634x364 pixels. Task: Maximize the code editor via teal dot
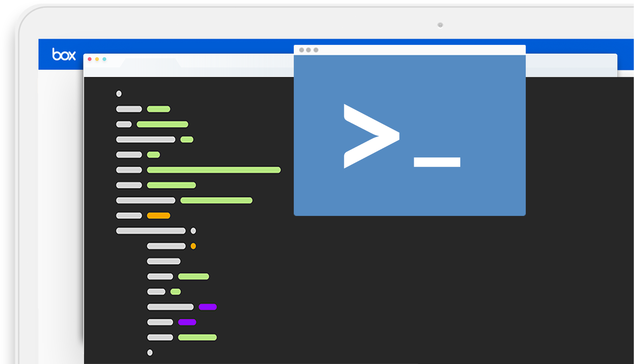pyautogui.click(x=104, y=59)
